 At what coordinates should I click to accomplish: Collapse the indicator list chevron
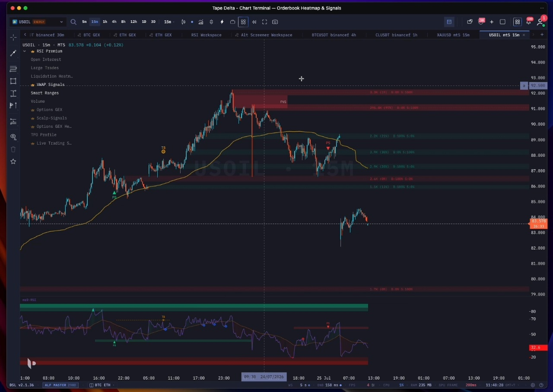25,51
